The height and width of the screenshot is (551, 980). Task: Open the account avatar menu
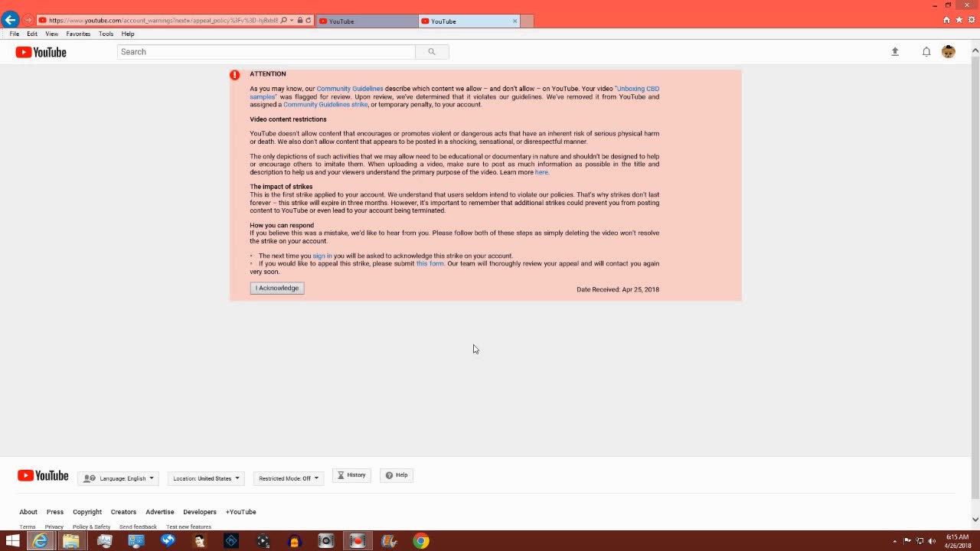[949, 51]
